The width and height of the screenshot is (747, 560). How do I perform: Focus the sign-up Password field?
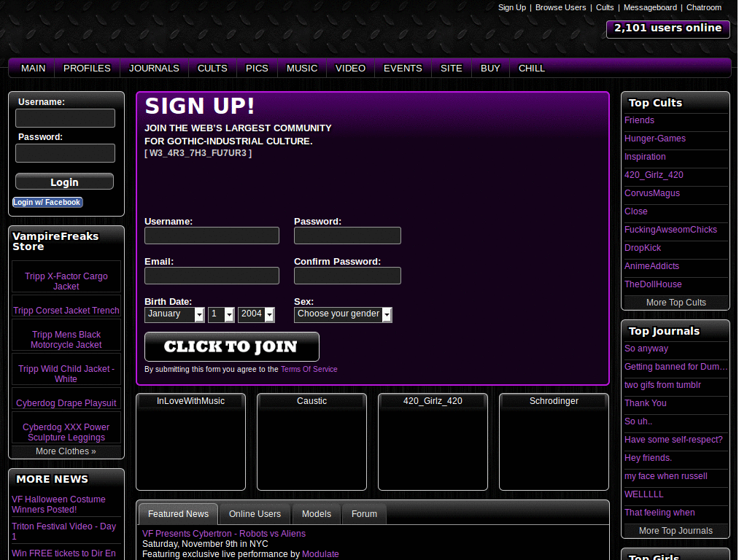tap(347, 236)
